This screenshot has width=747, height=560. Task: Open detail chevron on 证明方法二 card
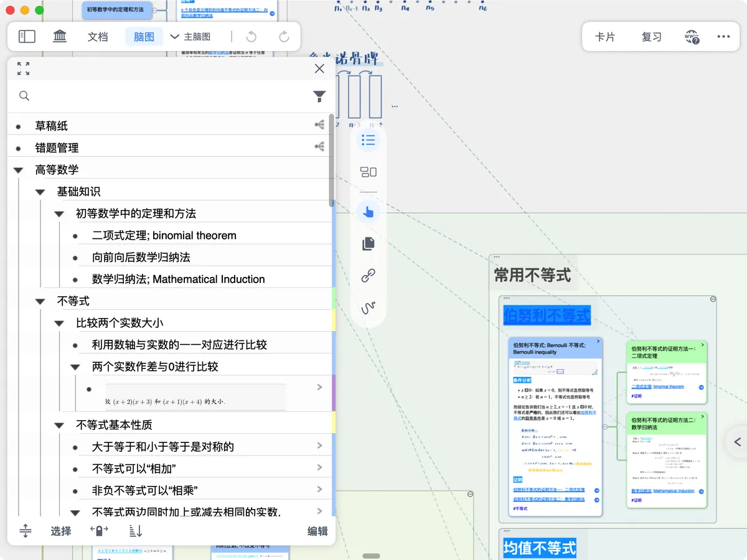pos(702,416)
